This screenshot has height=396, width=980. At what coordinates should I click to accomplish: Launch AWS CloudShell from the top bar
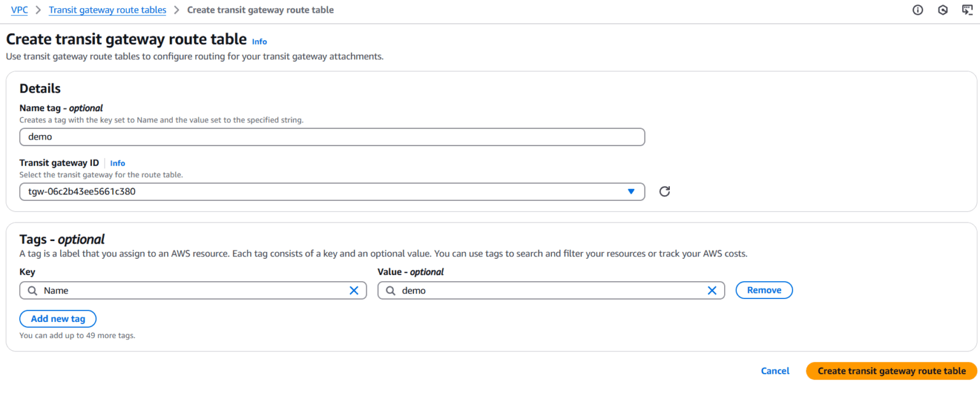click(966, 10)
